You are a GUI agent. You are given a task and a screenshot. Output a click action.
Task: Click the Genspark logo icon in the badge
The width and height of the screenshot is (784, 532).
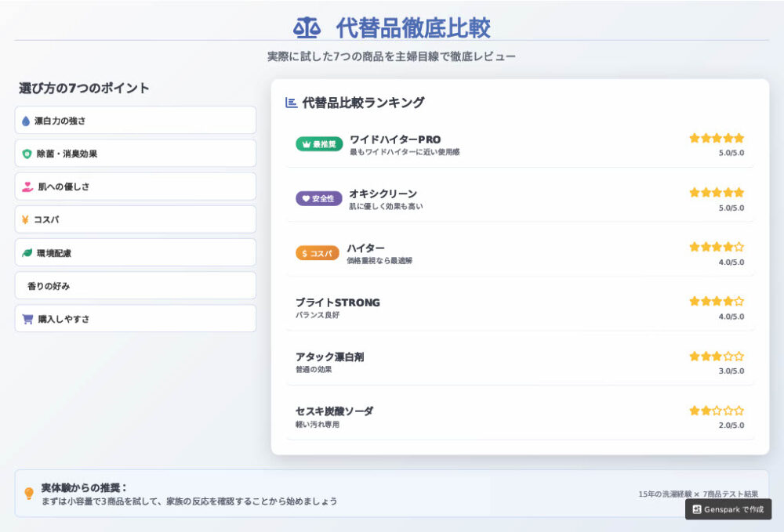tap(697, 509)
